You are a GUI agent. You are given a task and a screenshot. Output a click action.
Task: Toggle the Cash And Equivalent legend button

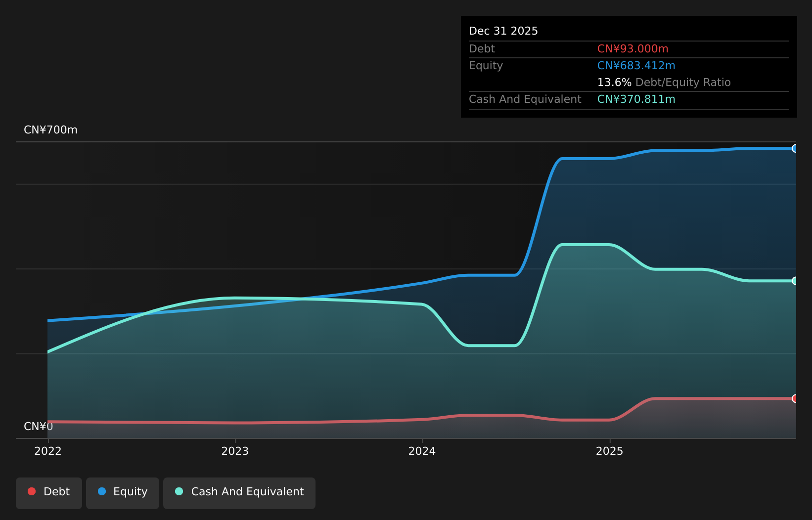pos(239,493)
